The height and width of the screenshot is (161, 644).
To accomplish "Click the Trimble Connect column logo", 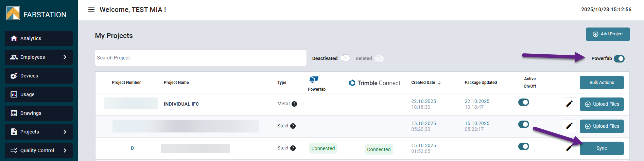I will coord(352,83).
